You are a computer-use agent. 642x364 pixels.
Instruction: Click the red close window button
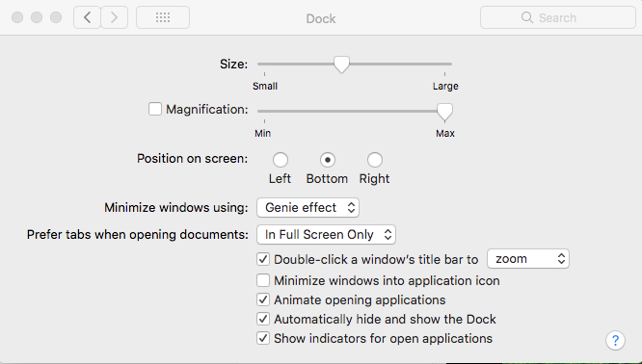pyautogui.click(x=17, y=17)
